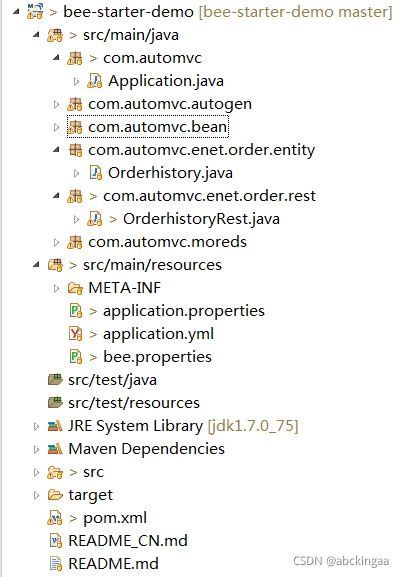Click the bee.properties file icon
404x577 pixels.
(76, 357)
